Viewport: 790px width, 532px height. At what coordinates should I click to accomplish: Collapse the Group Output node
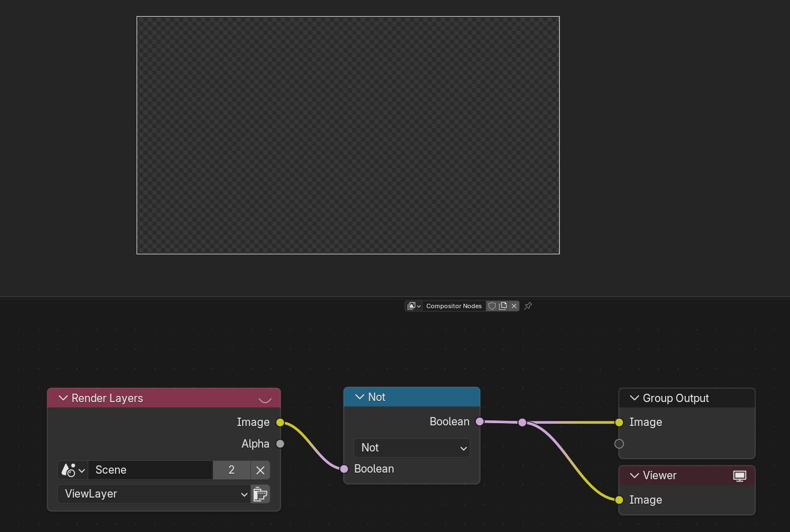point(634,398)
